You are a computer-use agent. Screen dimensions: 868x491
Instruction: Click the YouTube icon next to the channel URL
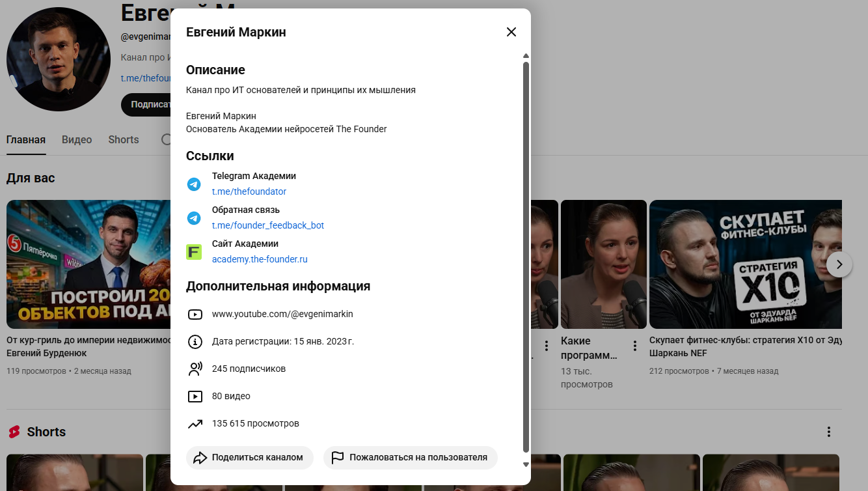click(195, 314)
